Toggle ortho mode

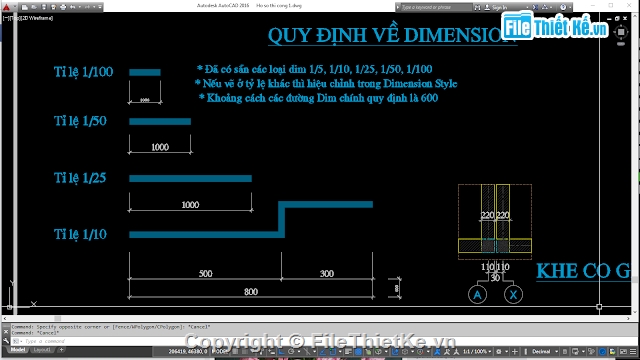(x=281, y=351)
